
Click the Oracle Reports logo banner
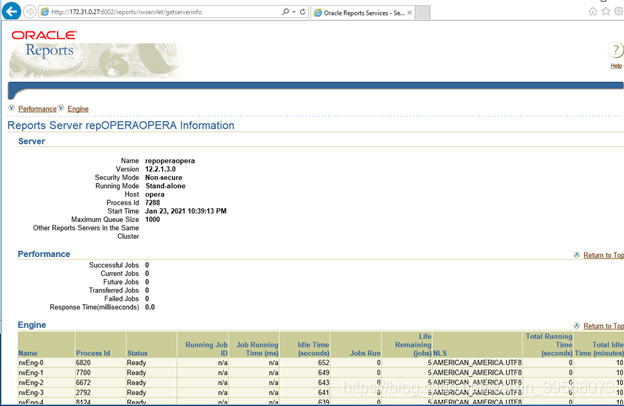tap(96, 54)
